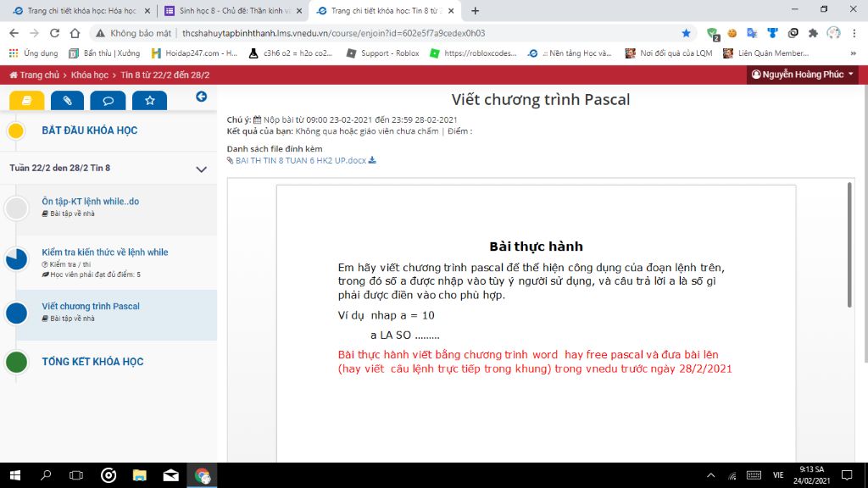The height and width of the screenshot is (488, 868).
Task: Open the extensions puzzle icon
Action: [x=813, y=33]
